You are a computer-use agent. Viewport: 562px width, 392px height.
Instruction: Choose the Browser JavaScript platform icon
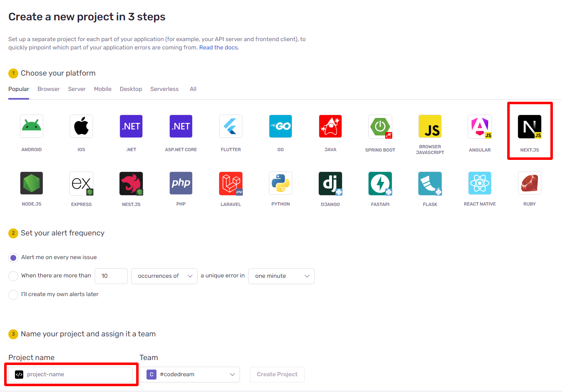(x=430, y=126)
